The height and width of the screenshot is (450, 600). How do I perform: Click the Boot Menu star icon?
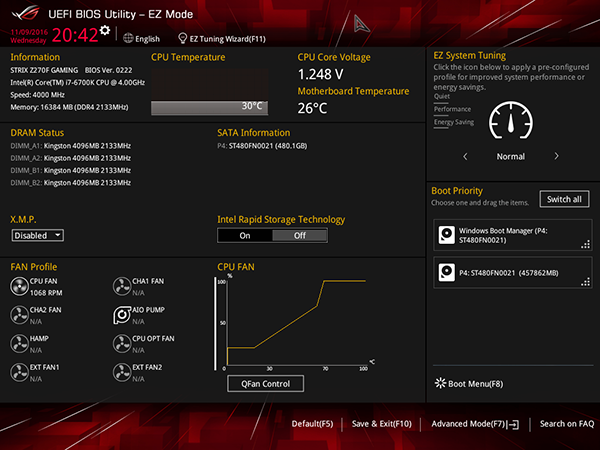coord(440,383)
